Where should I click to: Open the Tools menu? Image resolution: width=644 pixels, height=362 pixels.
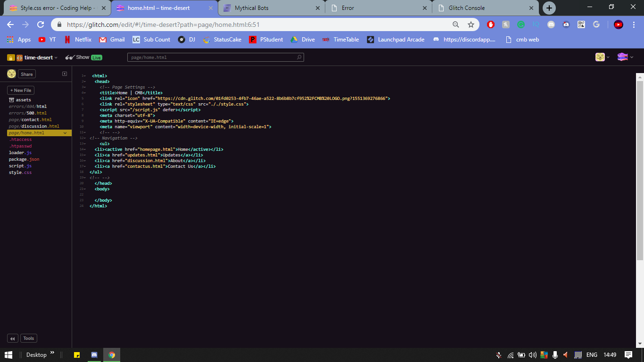coord(29,338)
